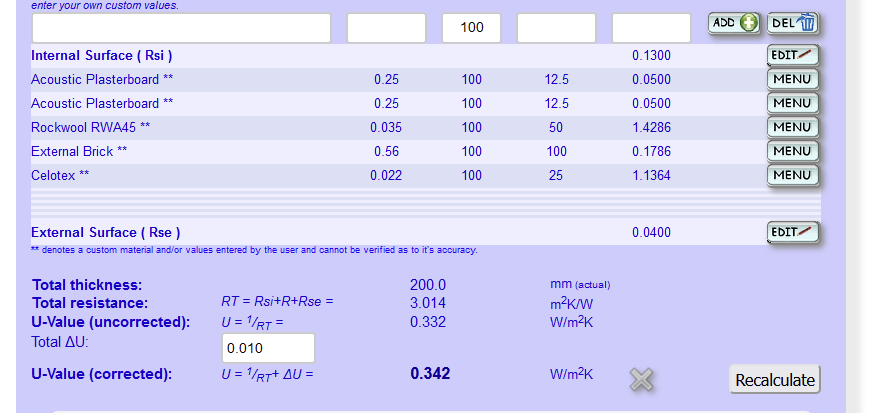
Task: Click the empty custom resistance input field
Action: click(x=651, y=28)
